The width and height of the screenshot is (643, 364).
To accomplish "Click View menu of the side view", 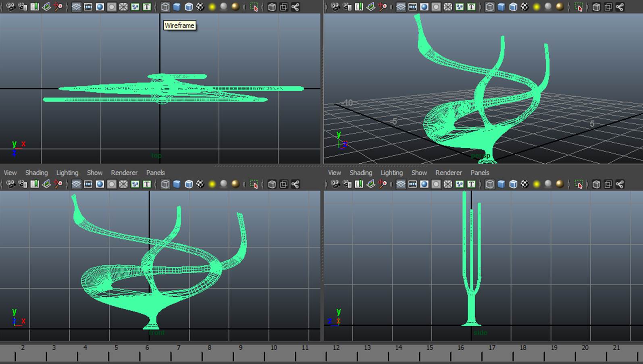I will pos(334,173).
